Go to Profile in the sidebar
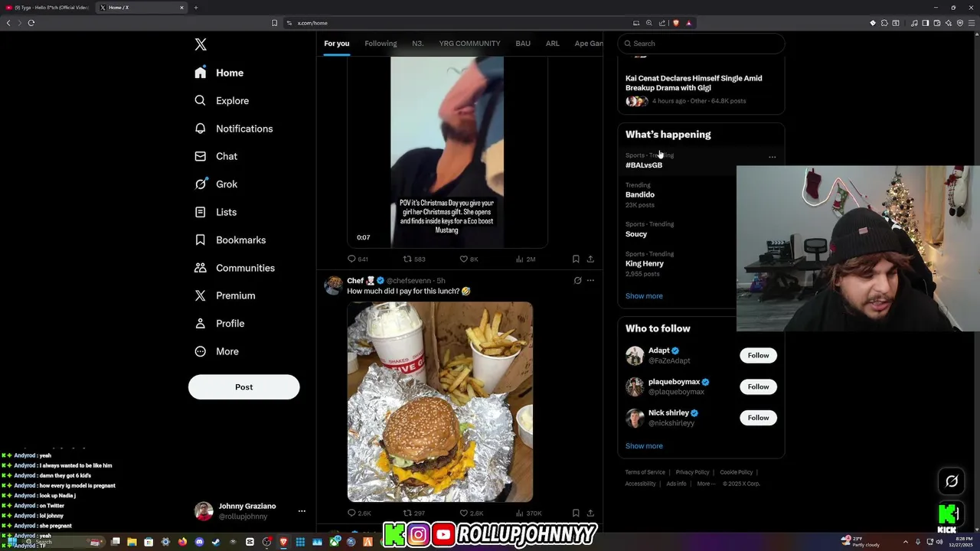Image resolution: width=980 pixels, height=551 pixels. pos(219,323)
